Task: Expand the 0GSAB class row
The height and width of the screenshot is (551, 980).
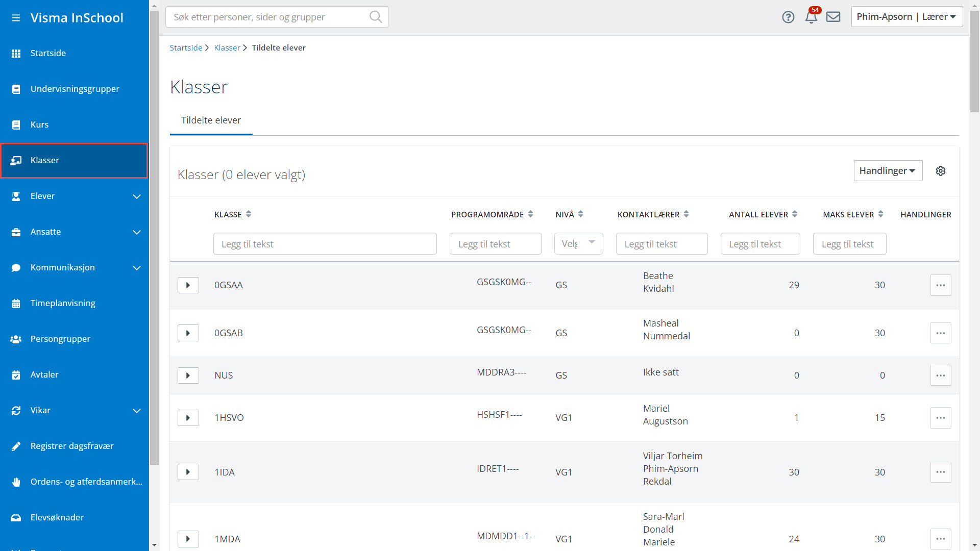Action: 188,333
